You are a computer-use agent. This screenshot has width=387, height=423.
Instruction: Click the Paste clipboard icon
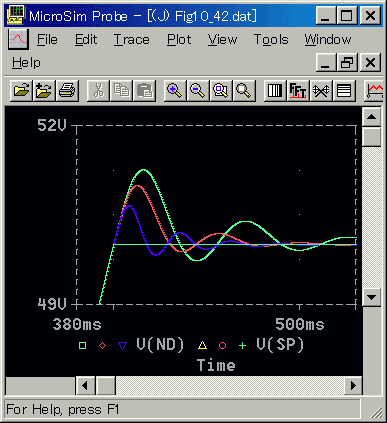coord(144,90)
